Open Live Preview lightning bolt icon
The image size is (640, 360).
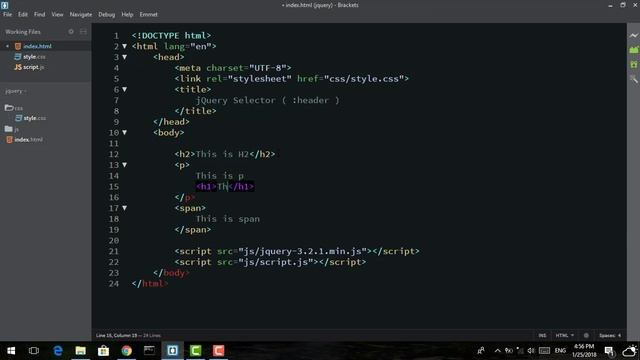633,36
